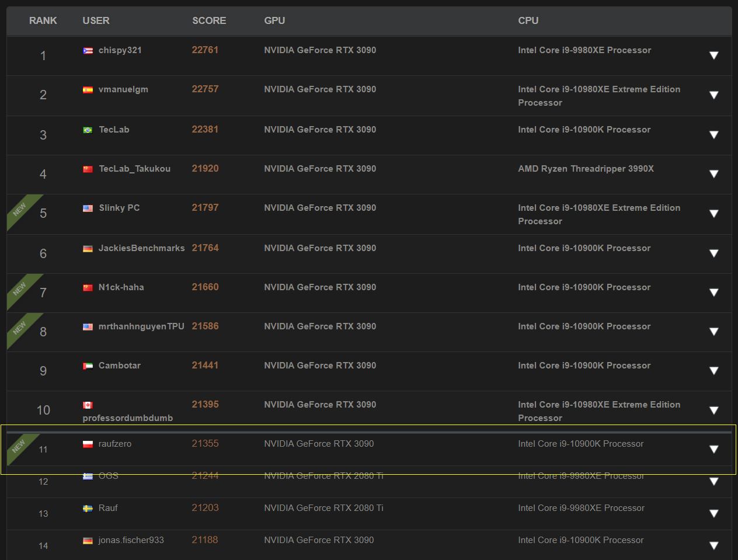
Task: Open mrthanhnguyenTPU's user profile
Action: (x=141, y=326)
